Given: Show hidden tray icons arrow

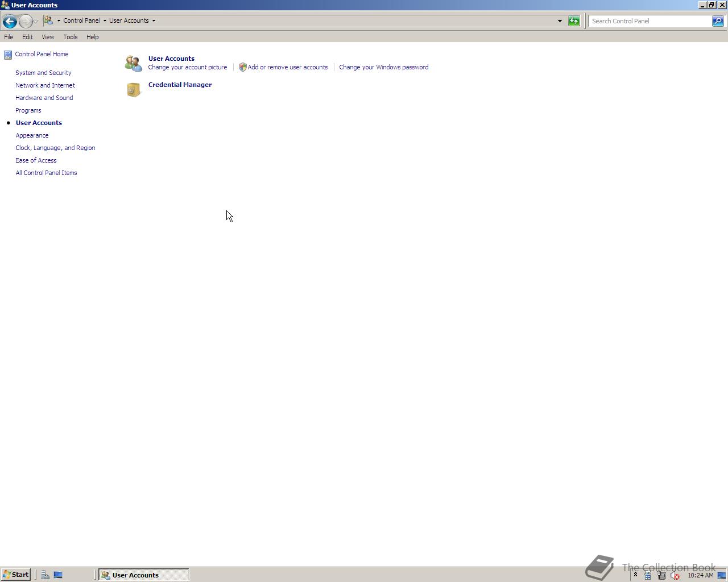Looking at the screenshot, I should [x=635, y=575].
